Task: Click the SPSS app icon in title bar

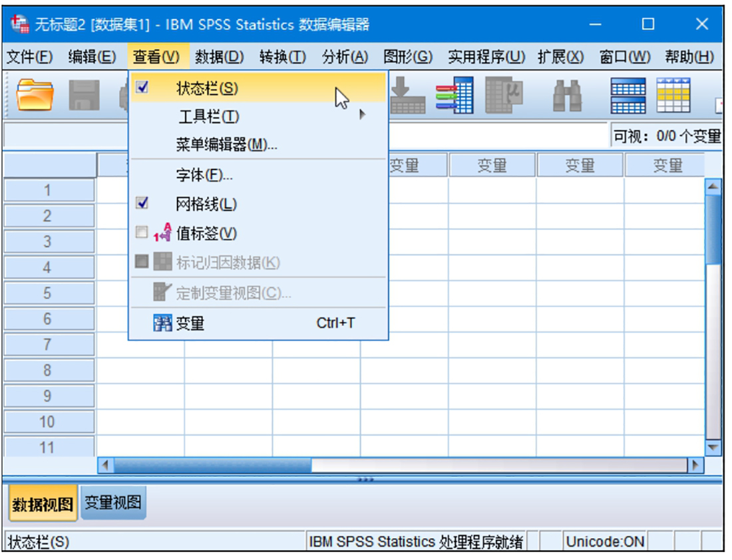Action: pos(19,24)
